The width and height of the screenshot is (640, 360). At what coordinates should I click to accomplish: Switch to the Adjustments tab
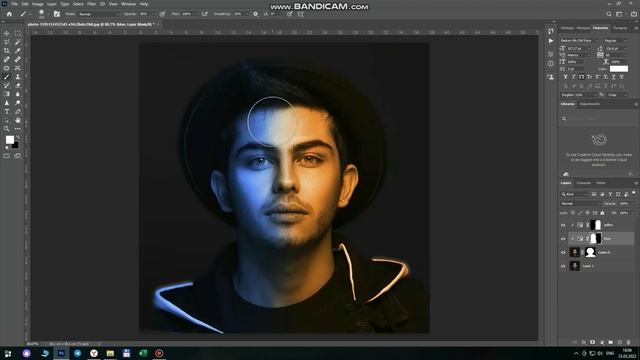coord(590,104)
